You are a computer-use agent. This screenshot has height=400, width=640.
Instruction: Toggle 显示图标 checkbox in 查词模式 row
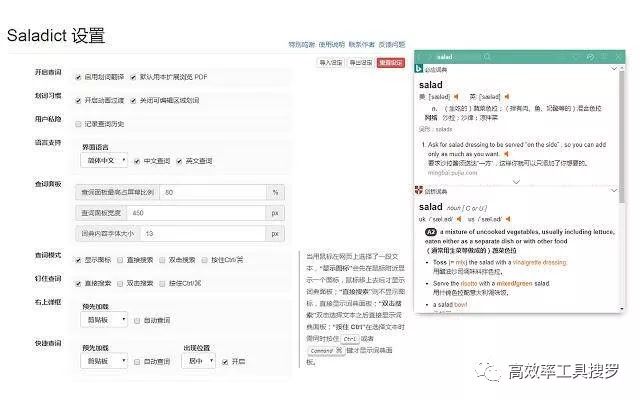pos(78,260)
